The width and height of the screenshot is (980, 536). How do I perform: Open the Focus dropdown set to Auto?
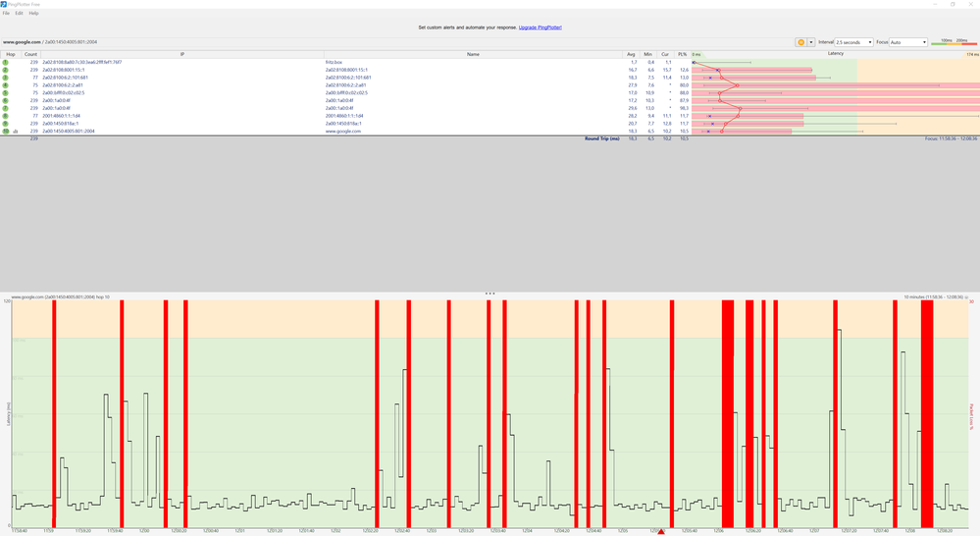(908, 42)
